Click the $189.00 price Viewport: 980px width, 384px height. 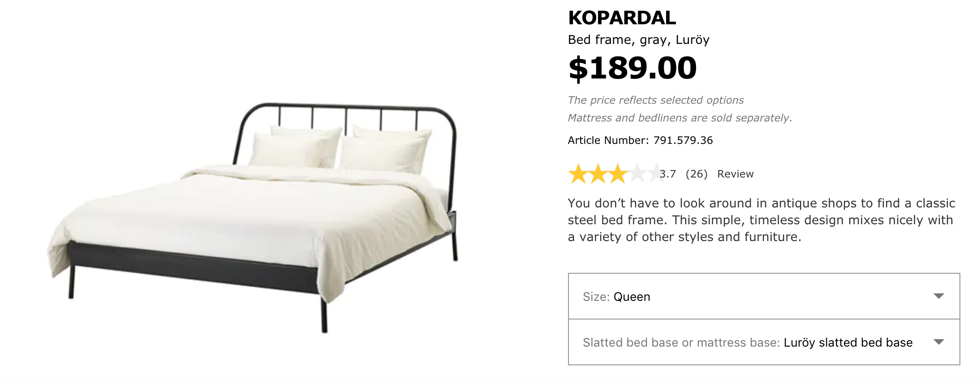(x=632, y=68)
